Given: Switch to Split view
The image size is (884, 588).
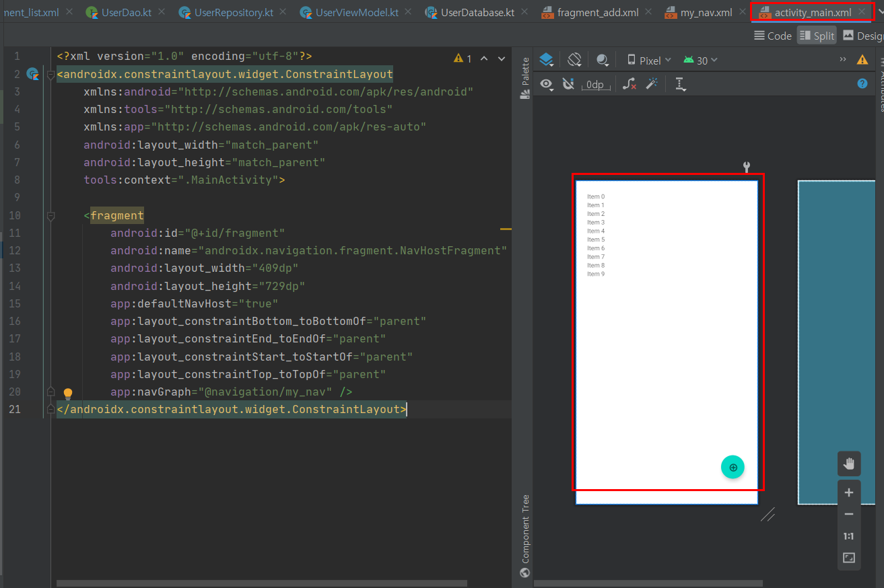Looking at the screenshot, I should tap(817, 36).
